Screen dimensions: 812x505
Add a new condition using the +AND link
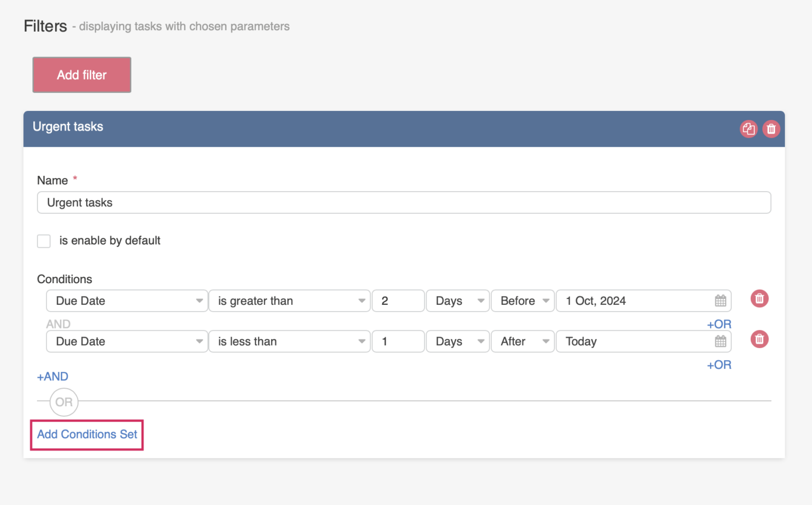(x=52, y=376)
